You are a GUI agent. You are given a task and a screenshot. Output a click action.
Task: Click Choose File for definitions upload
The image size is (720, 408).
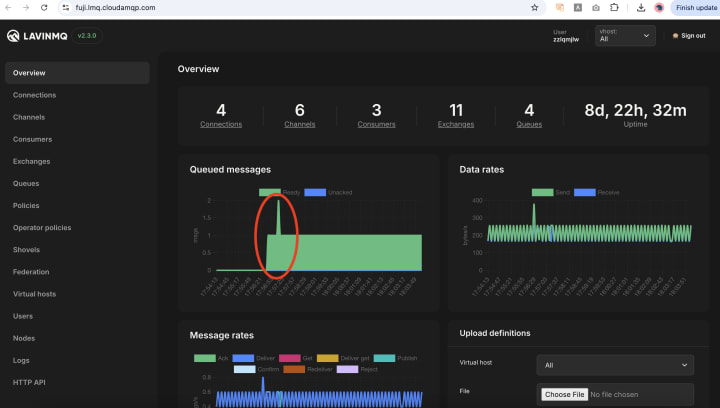pos(564,394)
